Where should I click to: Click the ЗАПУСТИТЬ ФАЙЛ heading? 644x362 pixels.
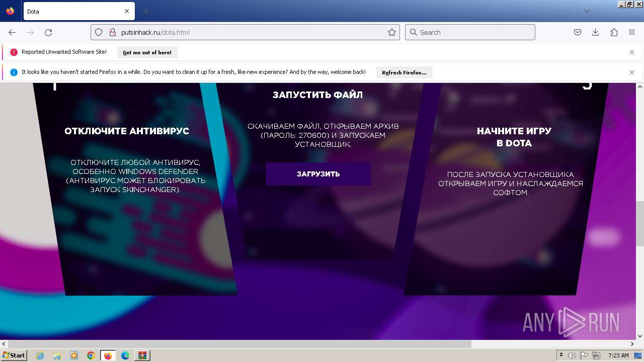tap(317, 95)
